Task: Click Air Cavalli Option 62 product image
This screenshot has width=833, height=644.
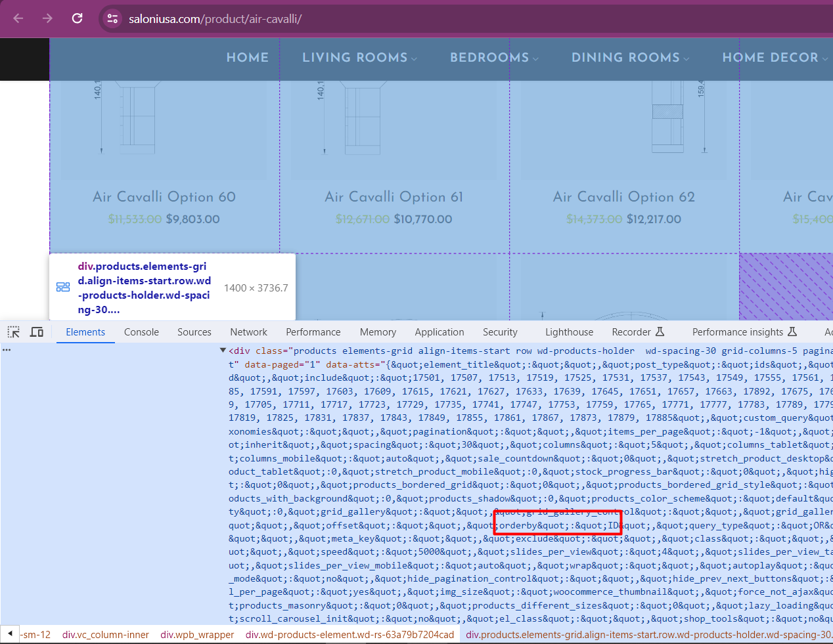Action: tap(624, 129)
